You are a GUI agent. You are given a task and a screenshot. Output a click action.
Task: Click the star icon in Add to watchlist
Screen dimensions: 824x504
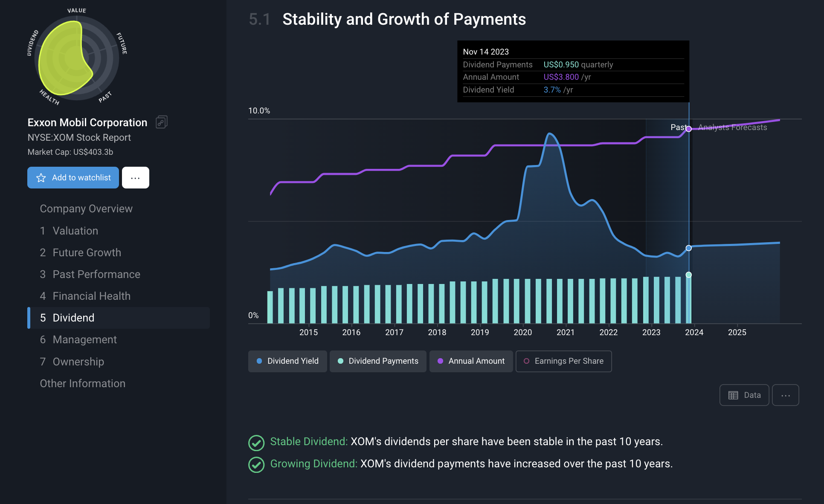(41, 178)
